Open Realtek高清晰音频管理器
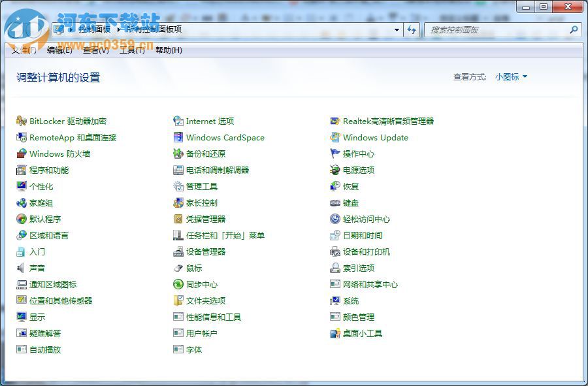This screenshot has height=386, width=588. click(x=389, y=121)
